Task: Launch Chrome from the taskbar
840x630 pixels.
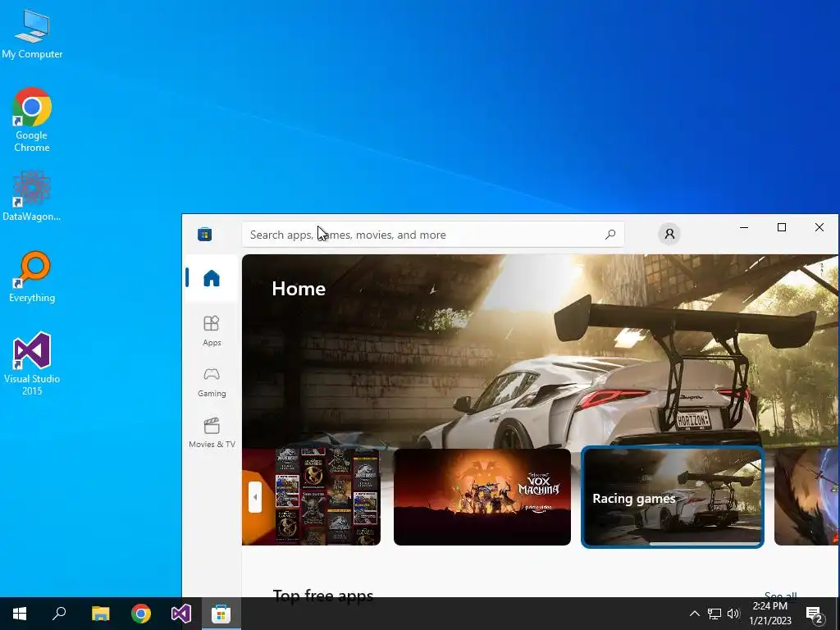Action: pyautogui.click(x=141, y=614)
